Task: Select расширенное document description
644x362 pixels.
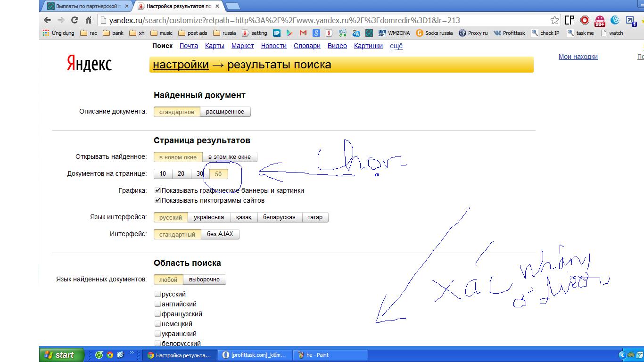Action: (x=225, y=112)
